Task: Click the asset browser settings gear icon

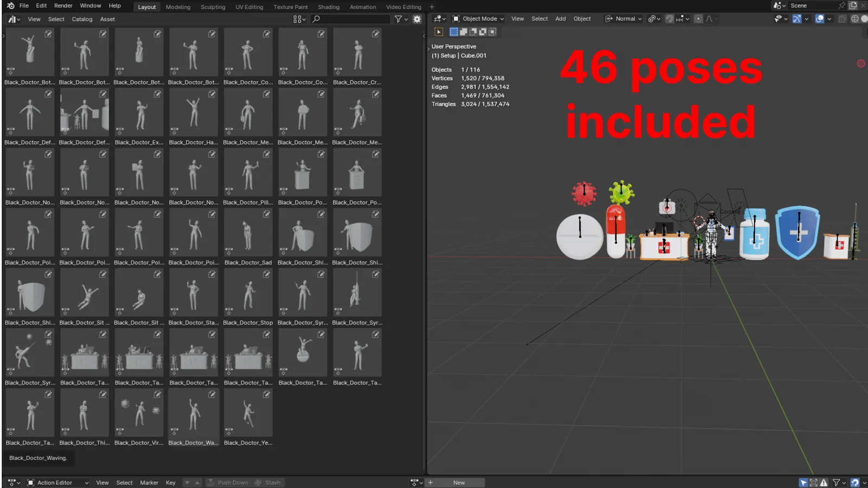Action: (417, 19)
